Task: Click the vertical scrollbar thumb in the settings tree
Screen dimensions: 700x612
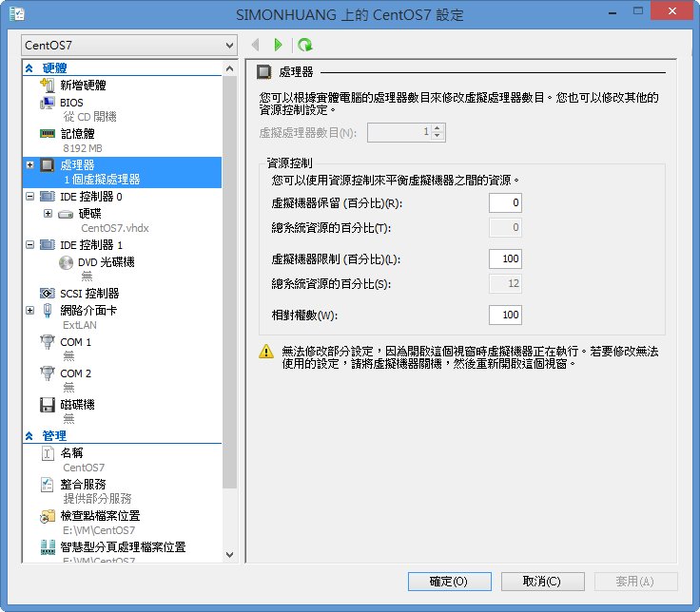Action: (x=229, y=282)
